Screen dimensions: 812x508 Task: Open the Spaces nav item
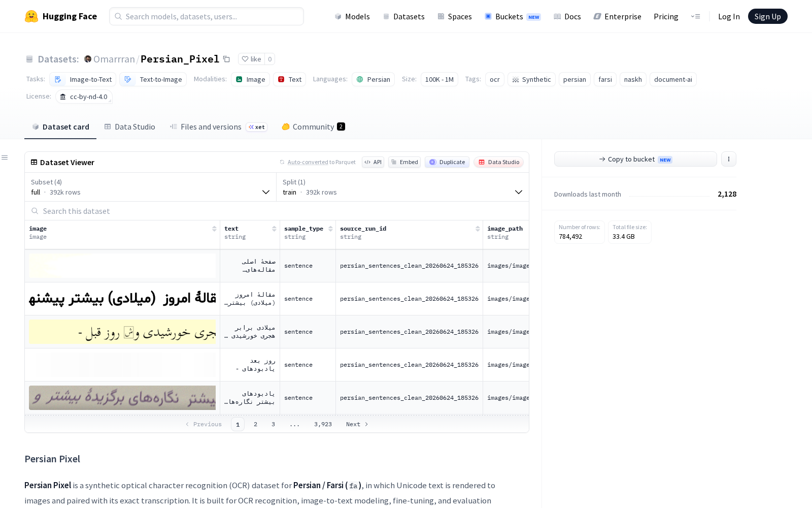click(x=455, y=16)
